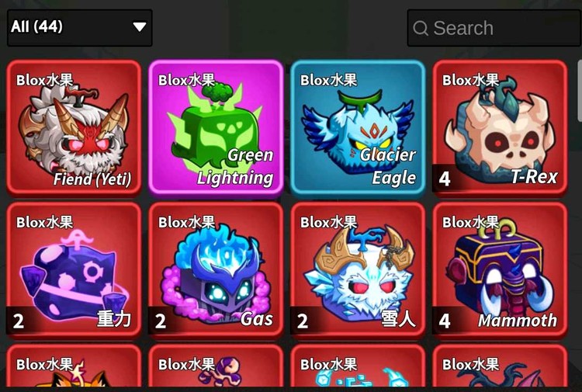Choose the Gas fruit with blue flames
582x392 pixels.
216,270
